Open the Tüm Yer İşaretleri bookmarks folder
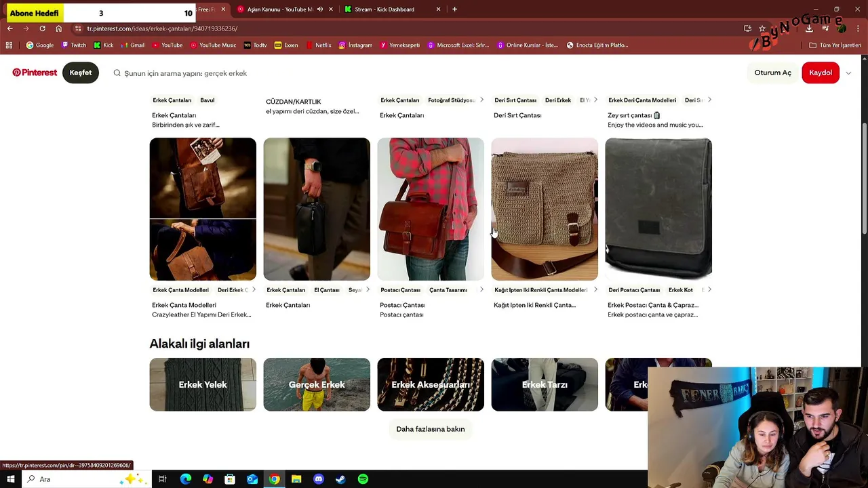 (x=835, y=45)
